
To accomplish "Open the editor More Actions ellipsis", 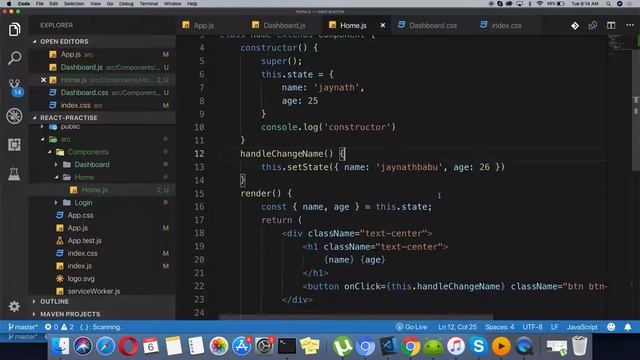I will [630, 25].
